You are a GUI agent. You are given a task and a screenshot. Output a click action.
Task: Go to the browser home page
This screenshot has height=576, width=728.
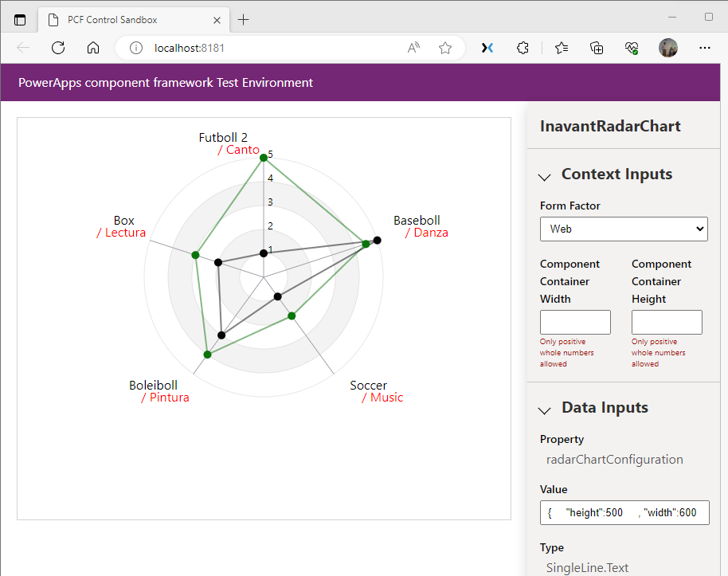(x=93, y=48)
